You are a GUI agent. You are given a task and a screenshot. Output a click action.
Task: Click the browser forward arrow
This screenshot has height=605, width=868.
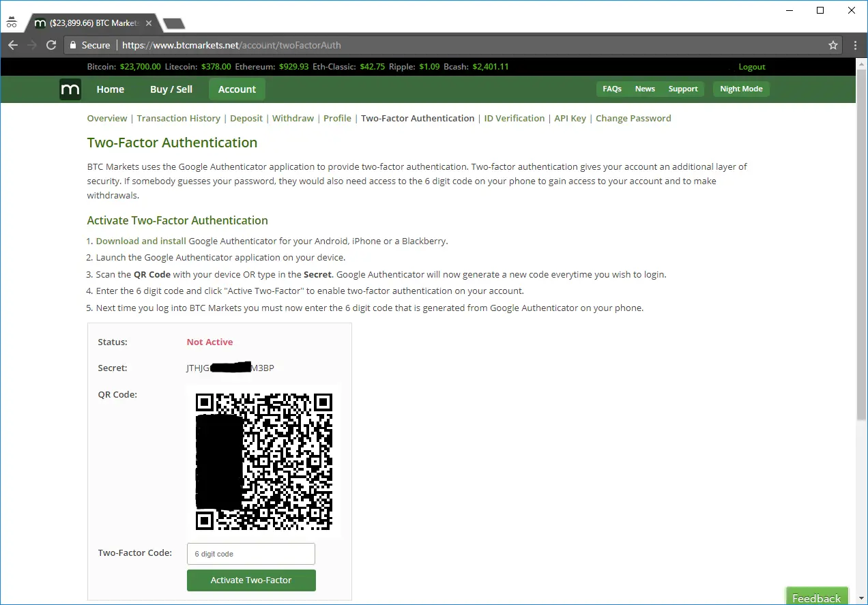(x=31, y=45)
